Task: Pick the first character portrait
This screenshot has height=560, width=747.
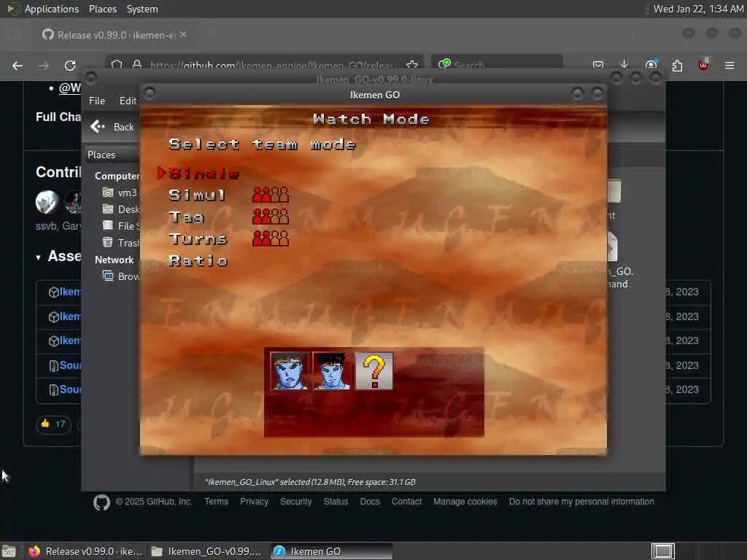Action: tap(289, 371)
